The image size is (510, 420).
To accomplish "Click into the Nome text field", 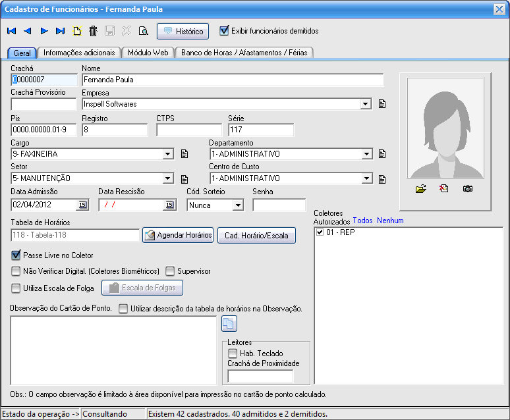I will [232, 80].
